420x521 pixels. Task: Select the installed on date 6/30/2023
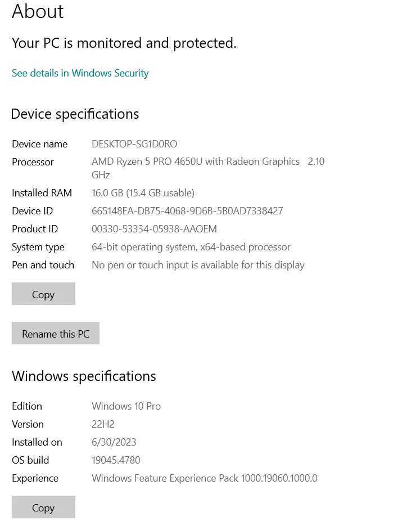coord(114,442)
